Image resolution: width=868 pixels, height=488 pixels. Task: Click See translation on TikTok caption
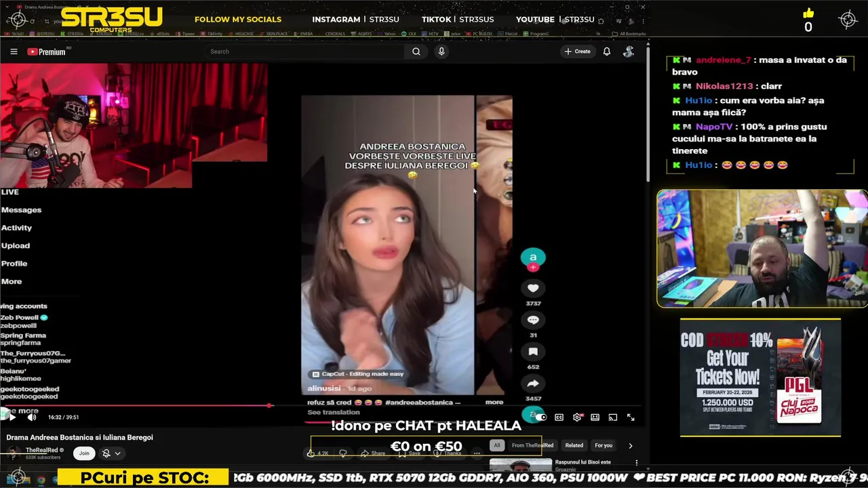point(334,412)
